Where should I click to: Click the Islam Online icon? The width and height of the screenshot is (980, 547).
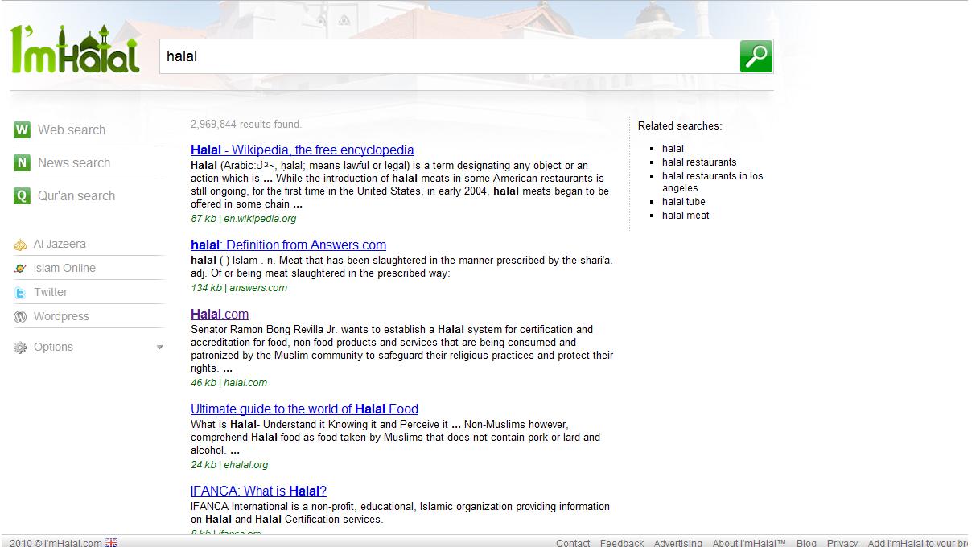tap(20, 269)
